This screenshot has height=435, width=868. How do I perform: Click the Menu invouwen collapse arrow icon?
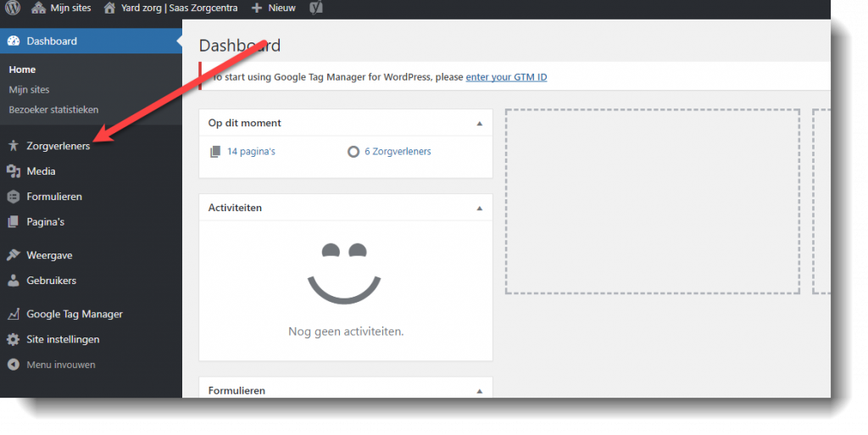[x=14, y=365]
